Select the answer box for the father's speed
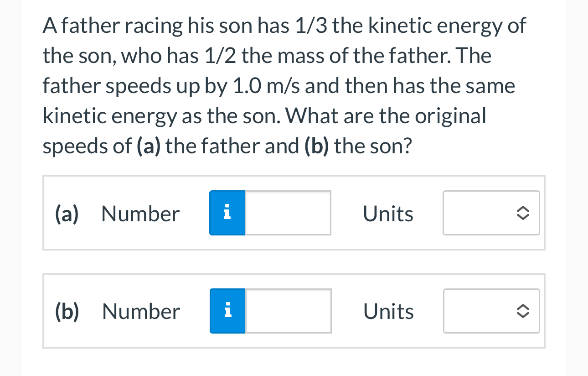The image size is (588, 376). 288,213
